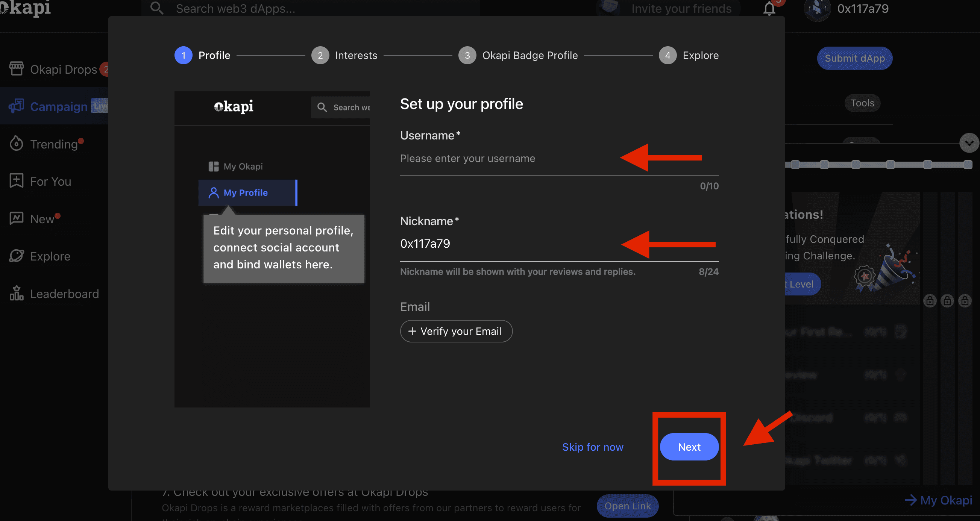Click the Live badge next to Campaign
Viewport: 980px width, 521px height.
point(100,106)
